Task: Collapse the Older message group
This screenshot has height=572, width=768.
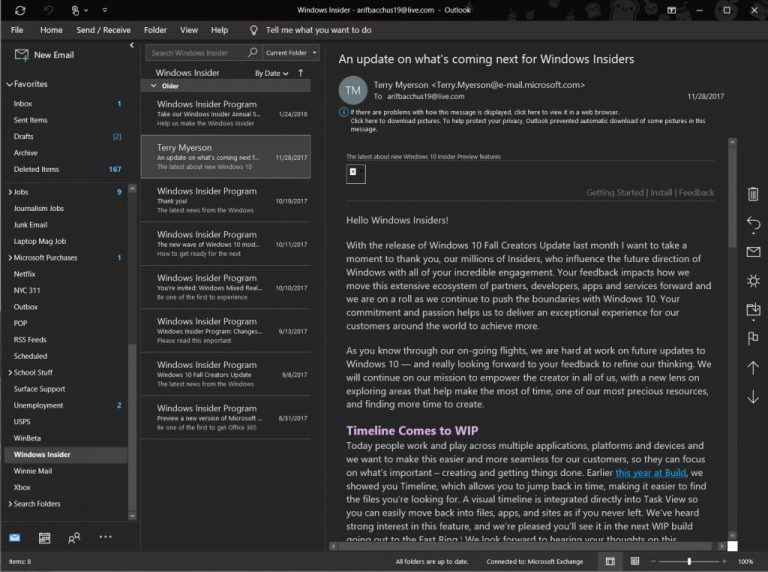Action: pos(154,86)
